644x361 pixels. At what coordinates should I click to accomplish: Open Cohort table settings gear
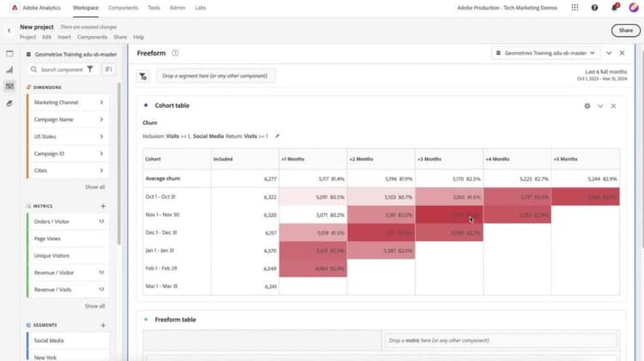(x=587, y=105)
